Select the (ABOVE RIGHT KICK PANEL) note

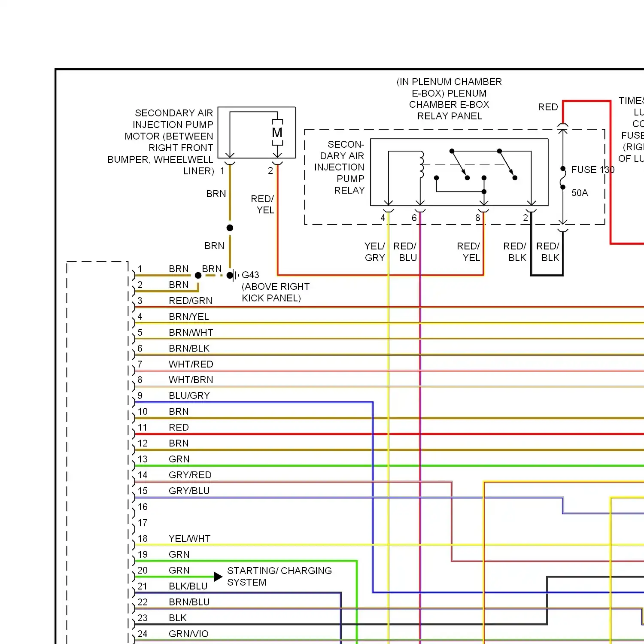tap(275, 292)
